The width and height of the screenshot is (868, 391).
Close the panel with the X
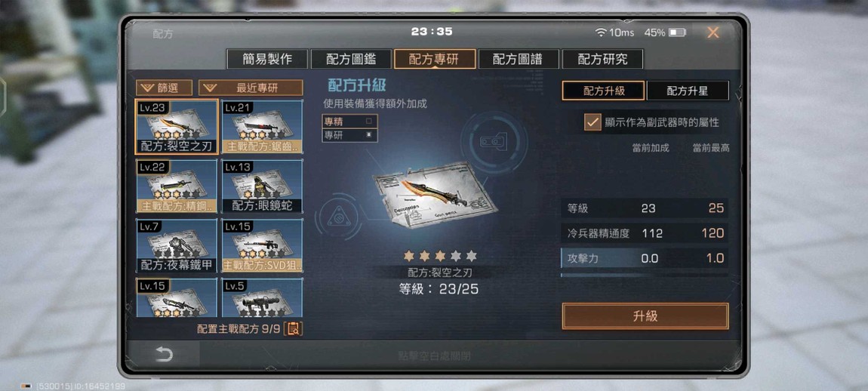pyautogui.click(x=713, y=32)
